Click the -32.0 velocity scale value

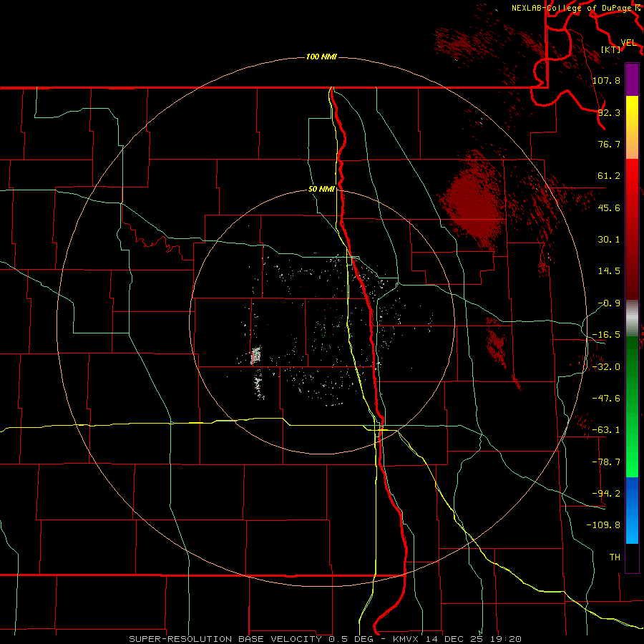tap(606, 367)
